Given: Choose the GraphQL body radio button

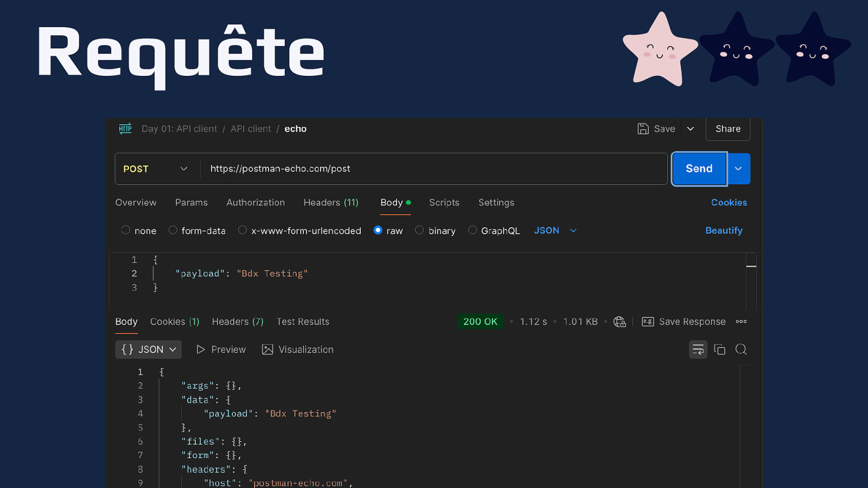Looking at the screenshot, I should click(x=473, y=230).
